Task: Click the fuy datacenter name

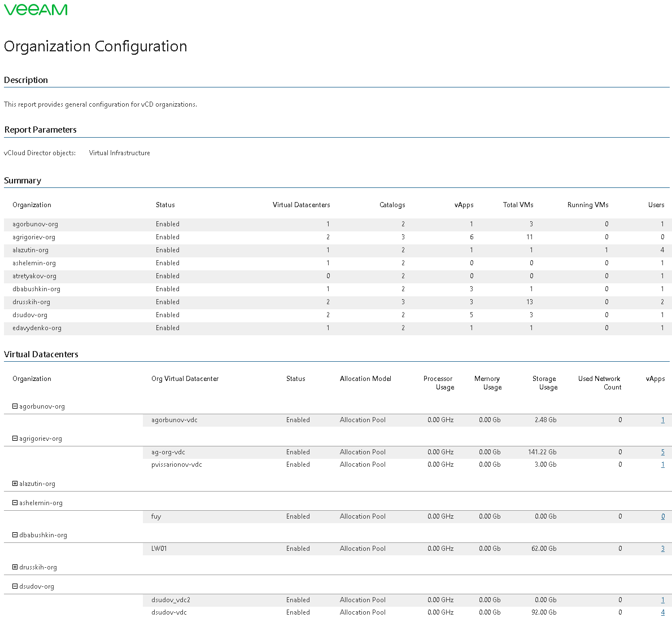Action: click(156, 516)
